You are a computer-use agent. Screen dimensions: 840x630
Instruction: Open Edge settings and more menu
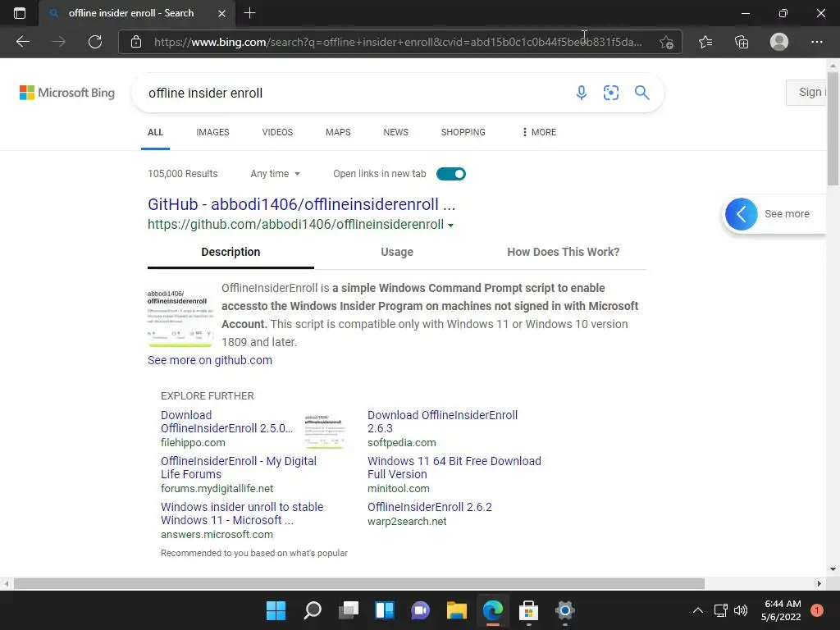pyautogui.click(x=816, y=42)
